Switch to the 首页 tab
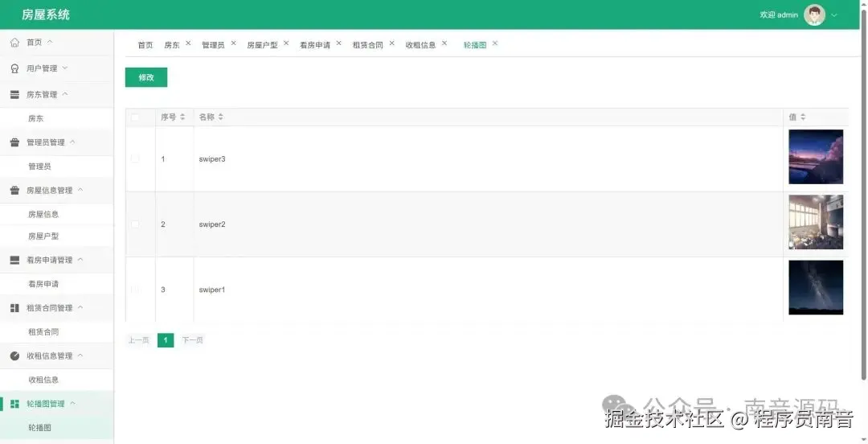This screenshot has height=444, width=868. tap(145, 45)
